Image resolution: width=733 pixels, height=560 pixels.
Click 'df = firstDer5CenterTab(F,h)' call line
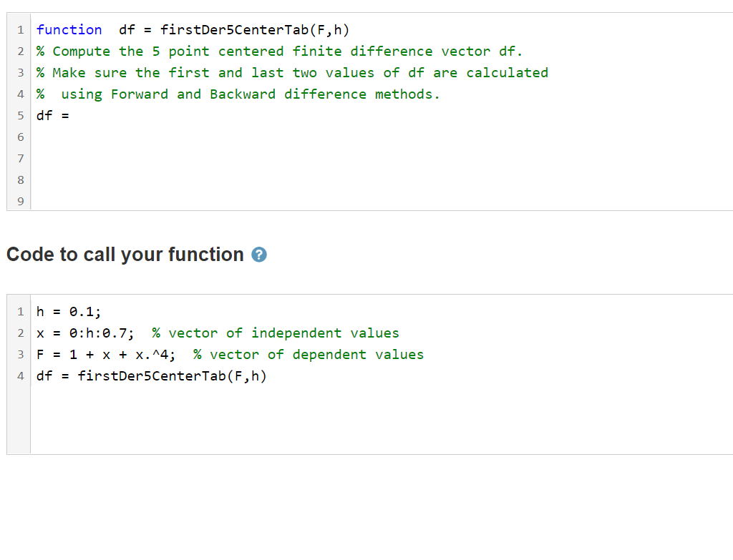tap(152, 376)
